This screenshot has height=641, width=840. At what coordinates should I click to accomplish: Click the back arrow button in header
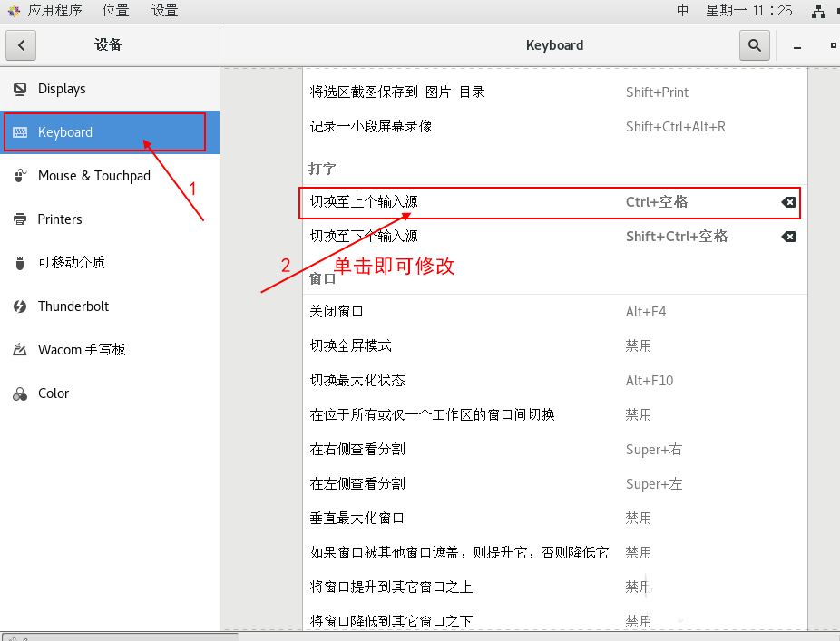[x=21, y=44]
